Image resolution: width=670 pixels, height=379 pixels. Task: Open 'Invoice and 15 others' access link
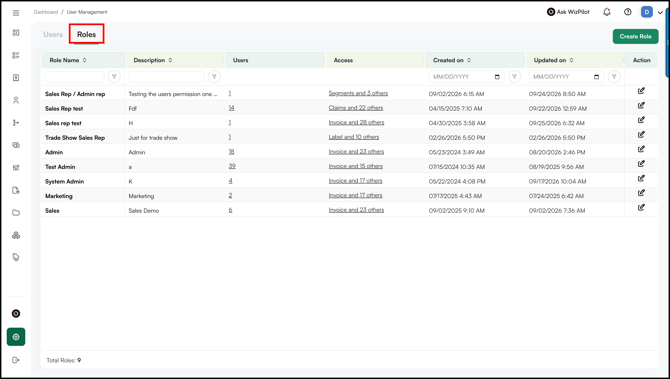click(356, 166)
